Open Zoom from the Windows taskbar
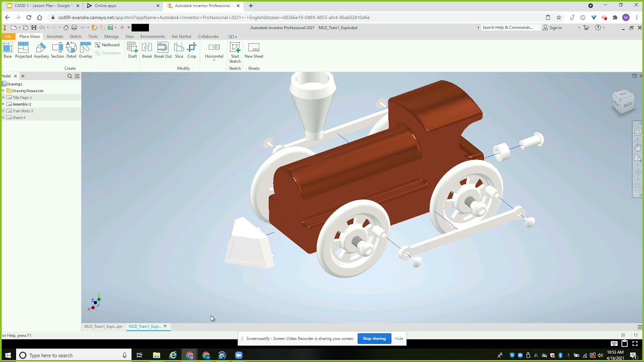The image size is (644, 362). (239, 355)
